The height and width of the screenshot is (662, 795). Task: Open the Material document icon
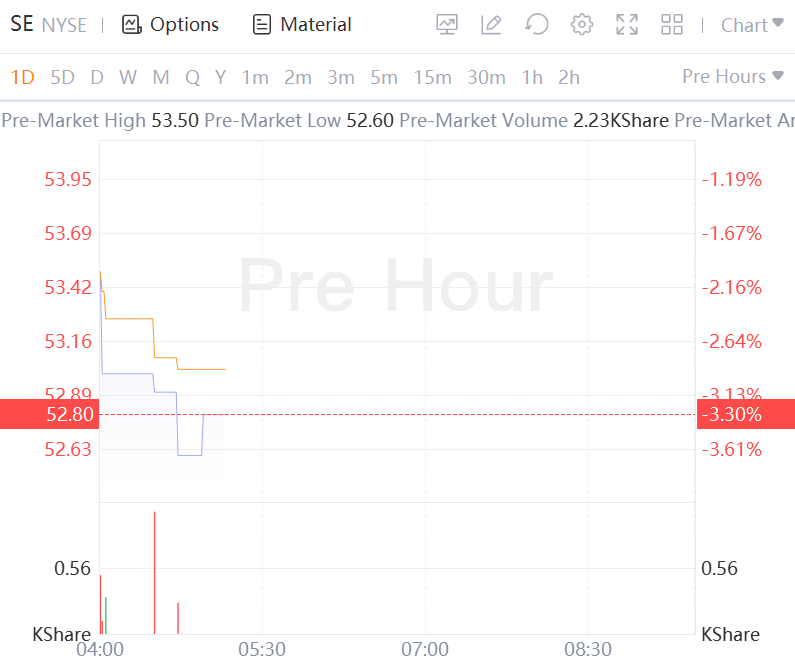pos(302,25)
